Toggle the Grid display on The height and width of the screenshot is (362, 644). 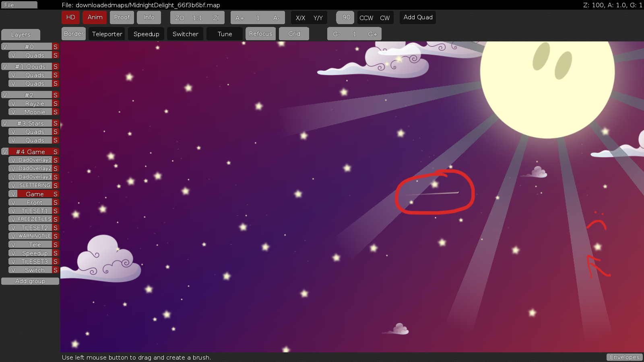[294, 34]
